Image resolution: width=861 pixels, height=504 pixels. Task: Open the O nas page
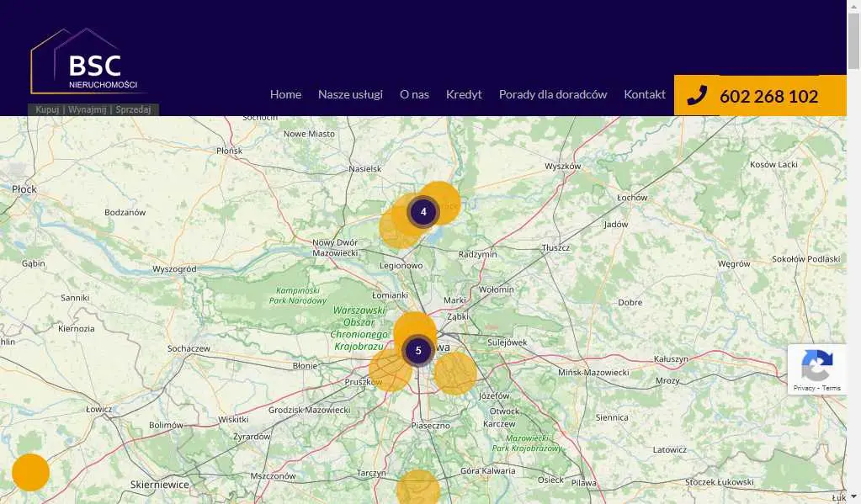click(x=415, y=94)
